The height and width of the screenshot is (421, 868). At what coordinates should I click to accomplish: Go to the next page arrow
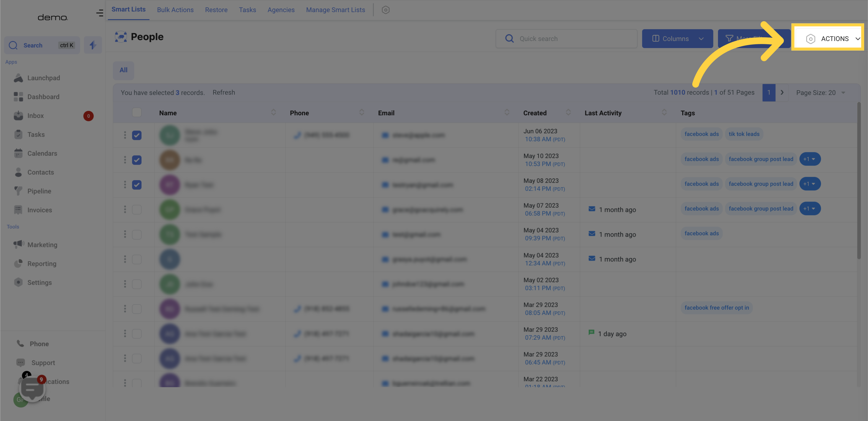tap(782, 92)
